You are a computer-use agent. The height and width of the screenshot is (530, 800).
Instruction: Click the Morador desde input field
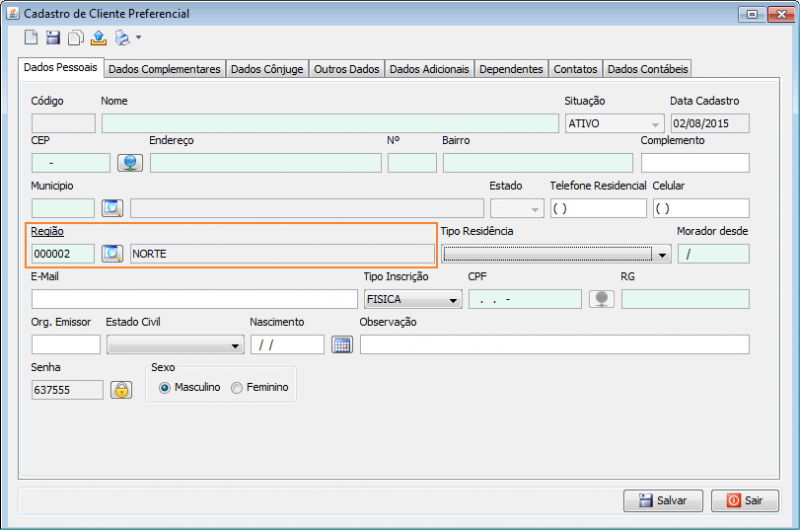click(x=714, y=254)
